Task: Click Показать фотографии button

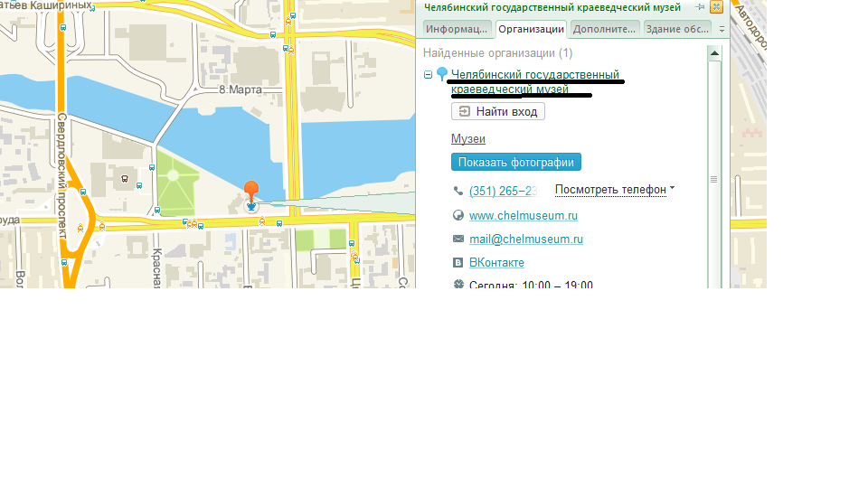Action: pos(516,162)
